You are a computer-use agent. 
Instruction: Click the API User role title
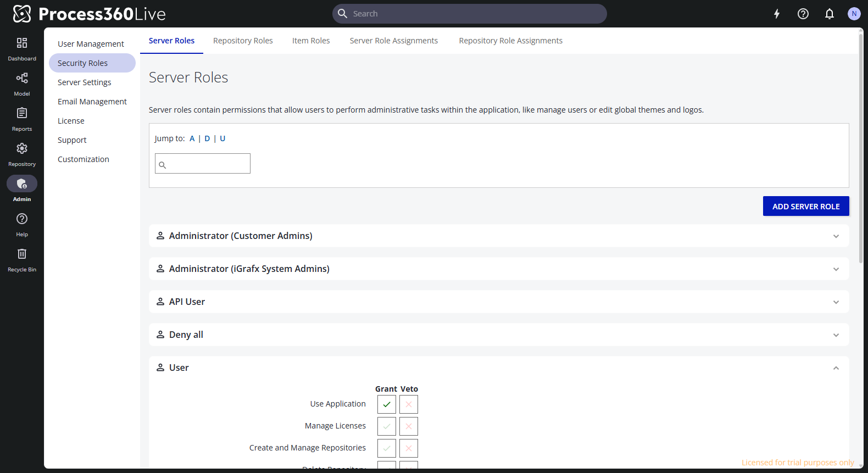pos(187,302)
